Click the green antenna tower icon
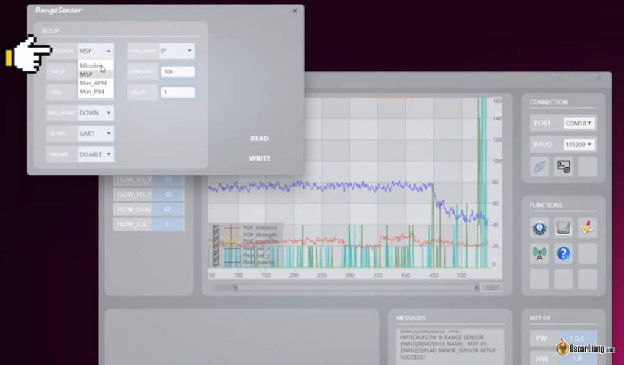This screenshot has width=624, height=365. click(539, 253)
